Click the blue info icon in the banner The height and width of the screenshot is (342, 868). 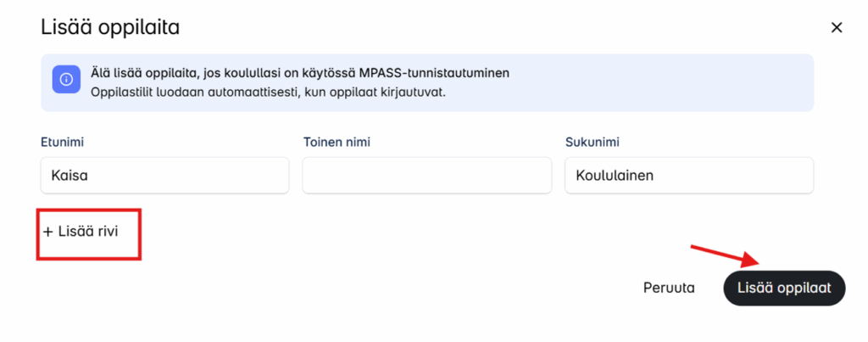[65, 80]
